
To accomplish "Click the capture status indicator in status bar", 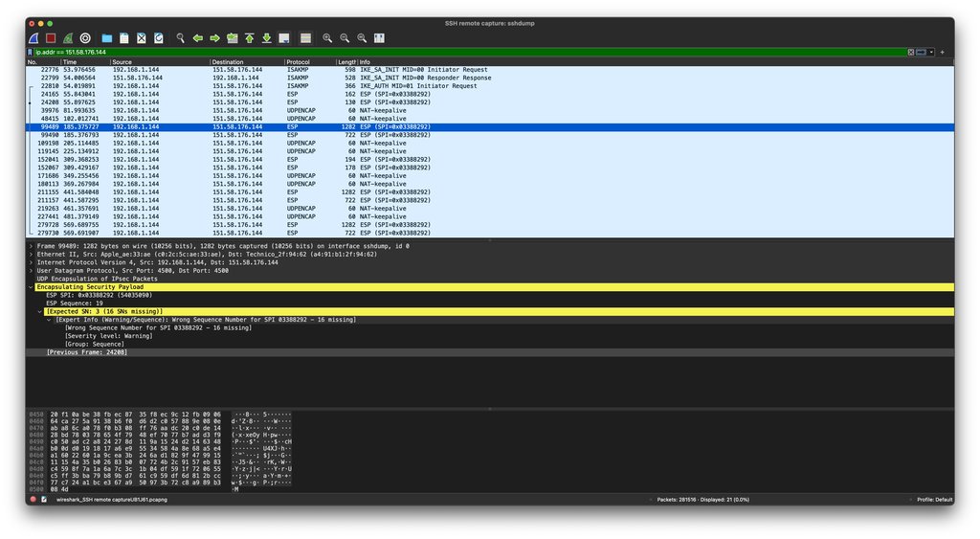I will (33, 500).
